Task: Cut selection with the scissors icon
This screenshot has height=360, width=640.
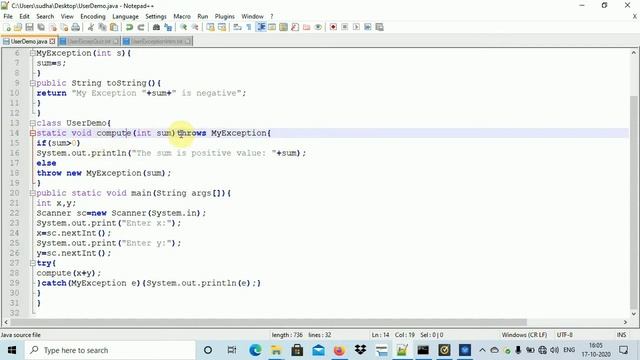Action: (x=91, y=27)
